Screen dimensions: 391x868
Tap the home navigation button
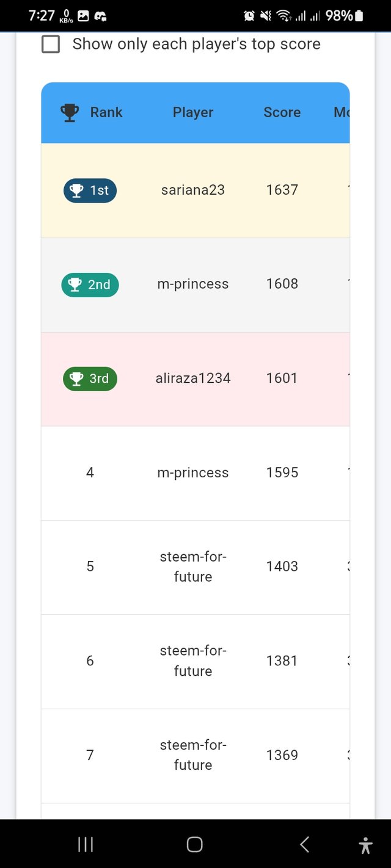(x=194, y=844)
